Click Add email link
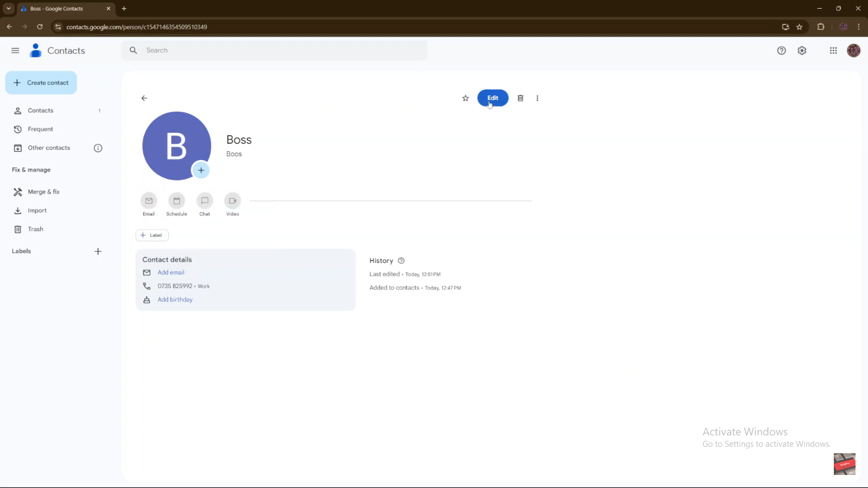The image size is (868, 488). 171,273
